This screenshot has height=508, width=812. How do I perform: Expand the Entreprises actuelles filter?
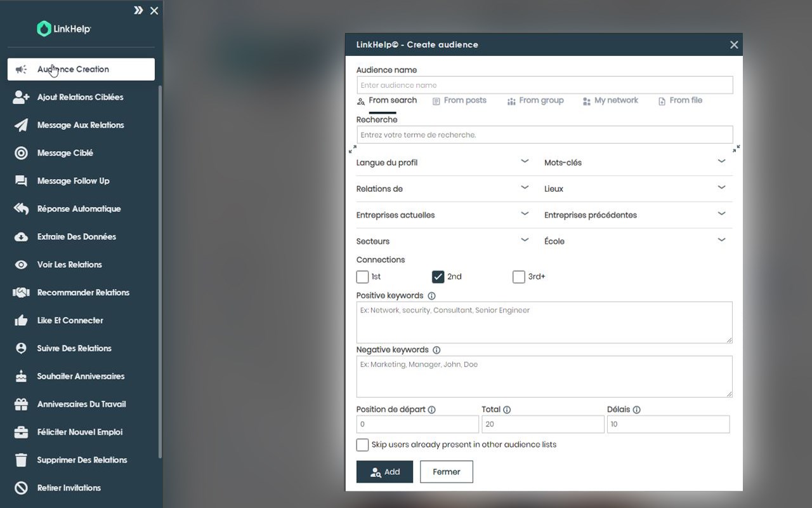point(443,215)
